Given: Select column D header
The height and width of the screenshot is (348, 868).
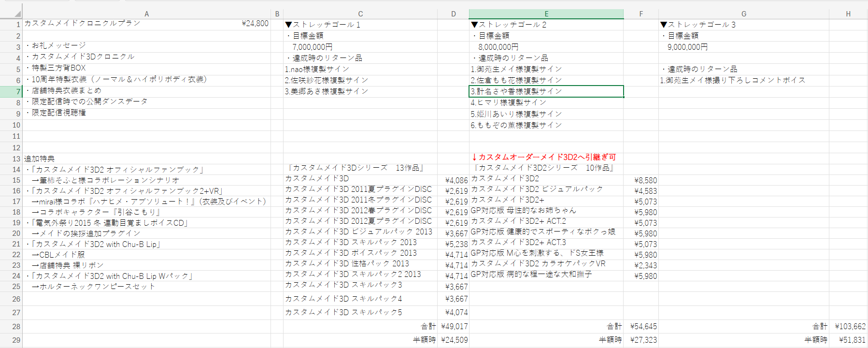Looking at the screenshot, I should [x=453, y=14].
